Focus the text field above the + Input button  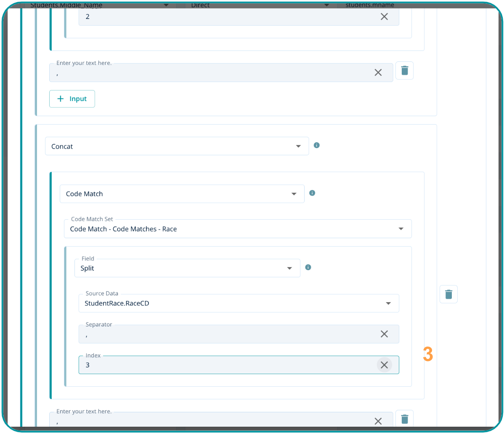(210, 73)
